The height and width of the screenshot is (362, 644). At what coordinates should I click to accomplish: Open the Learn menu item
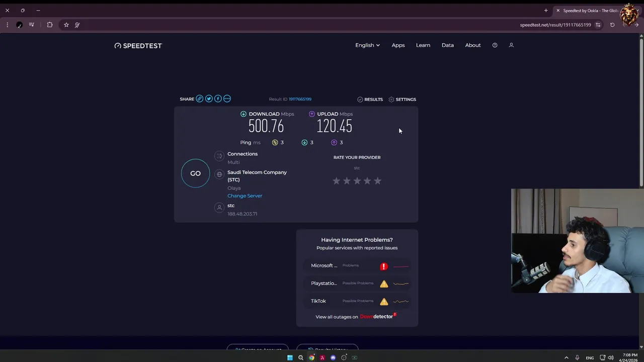pyautogui.click(x=423, y=45)
